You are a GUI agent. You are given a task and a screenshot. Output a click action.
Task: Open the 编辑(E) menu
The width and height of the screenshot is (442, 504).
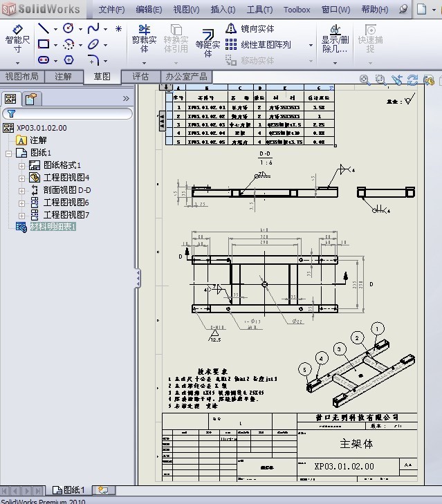[x=149, y=10]
